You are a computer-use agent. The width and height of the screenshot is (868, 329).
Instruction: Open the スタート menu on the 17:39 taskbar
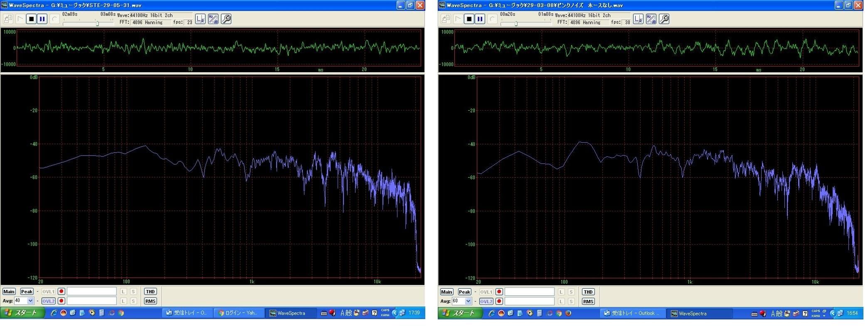pyautogui.click(x=22, y=313)
